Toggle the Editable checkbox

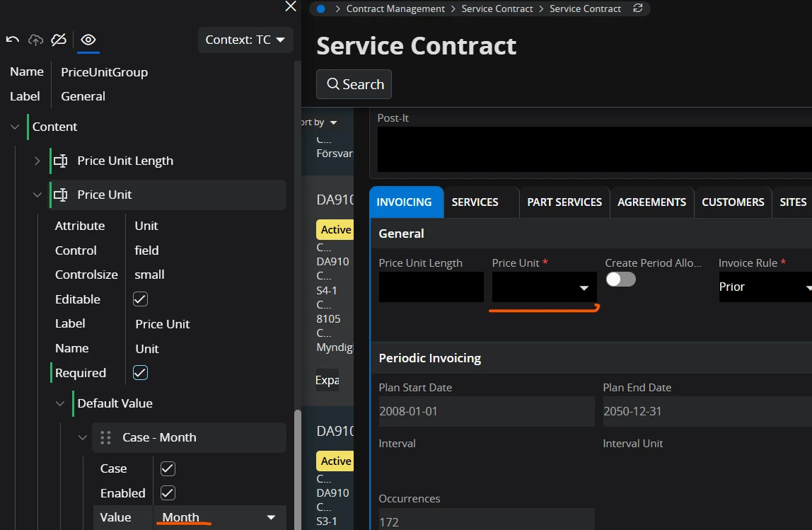pos(141,299)
